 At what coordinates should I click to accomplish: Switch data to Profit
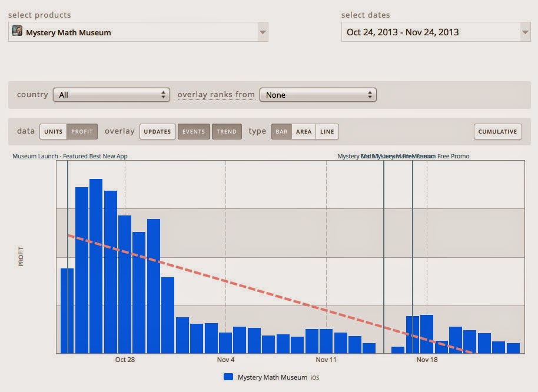82,132
